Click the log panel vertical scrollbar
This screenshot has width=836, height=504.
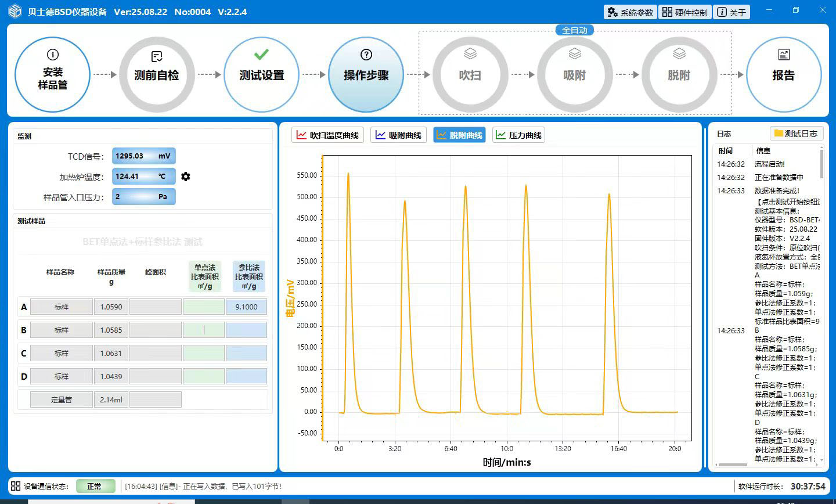[x=821, y=163]
